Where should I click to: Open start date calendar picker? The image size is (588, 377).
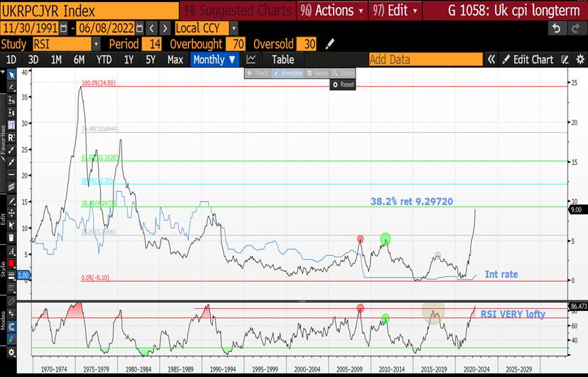point(63,28)
